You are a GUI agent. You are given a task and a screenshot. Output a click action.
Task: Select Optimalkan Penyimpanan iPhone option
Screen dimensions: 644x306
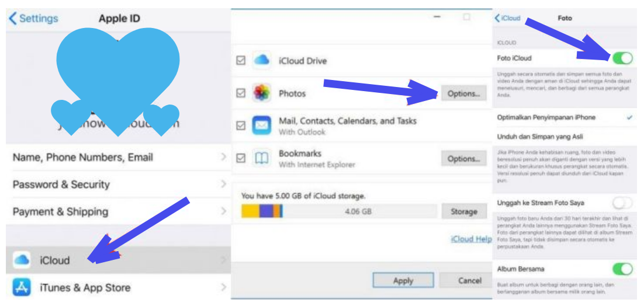[565, 117]
